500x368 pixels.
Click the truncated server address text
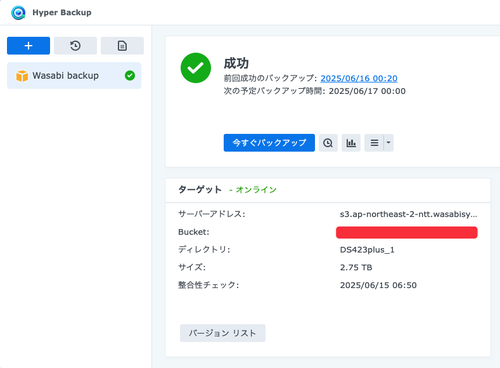(x=409, y=214)
